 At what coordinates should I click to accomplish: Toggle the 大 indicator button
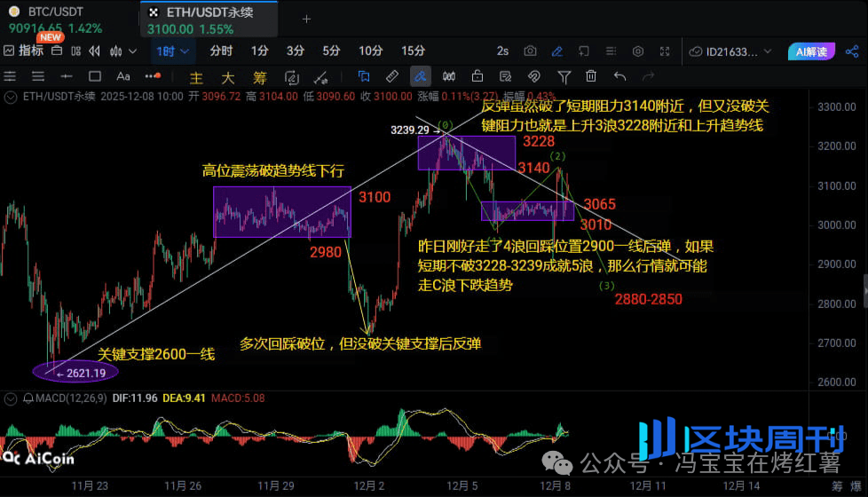click(x=227, y=77)
